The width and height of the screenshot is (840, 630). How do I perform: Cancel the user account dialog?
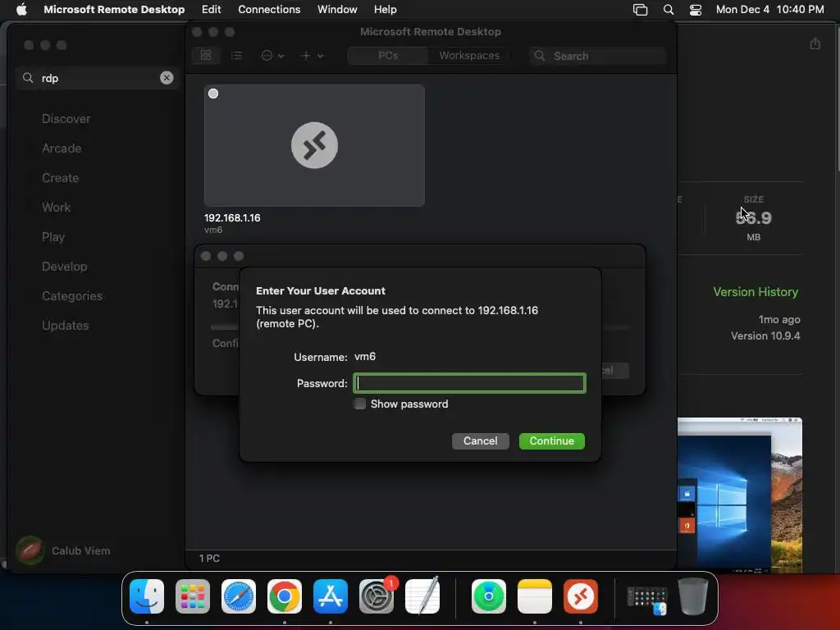pyautogui.click(x=480, y=441)
